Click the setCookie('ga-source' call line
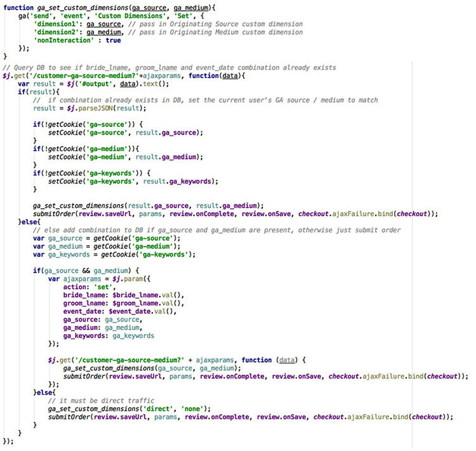The image size is (476, 451). tap(126, 133)
